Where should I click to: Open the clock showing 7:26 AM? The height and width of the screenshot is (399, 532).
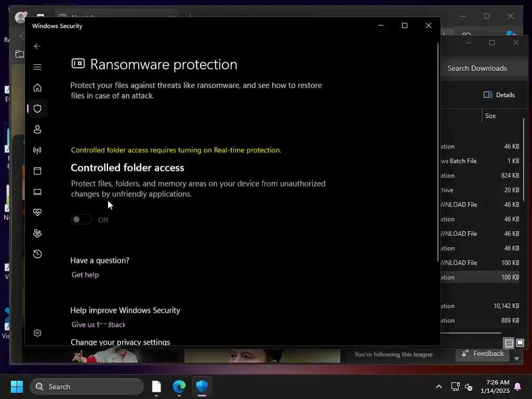click(495, 387)
